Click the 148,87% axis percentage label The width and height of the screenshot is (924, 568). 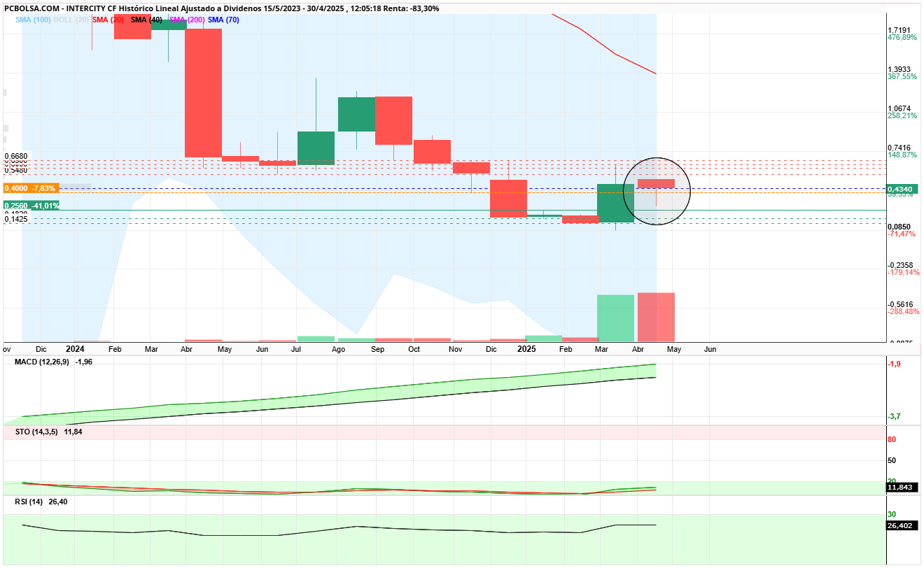[x=902, y=155]
